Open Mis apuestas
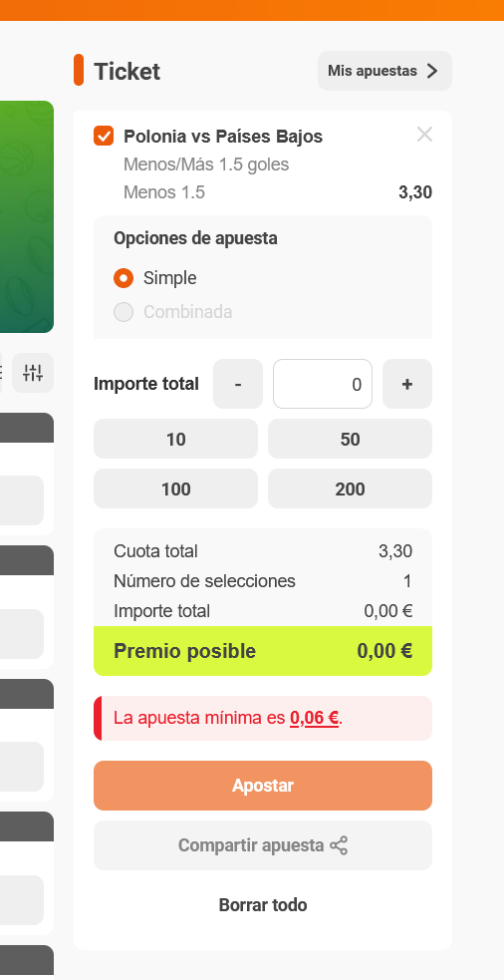504x980 pixels. point(384,71)
